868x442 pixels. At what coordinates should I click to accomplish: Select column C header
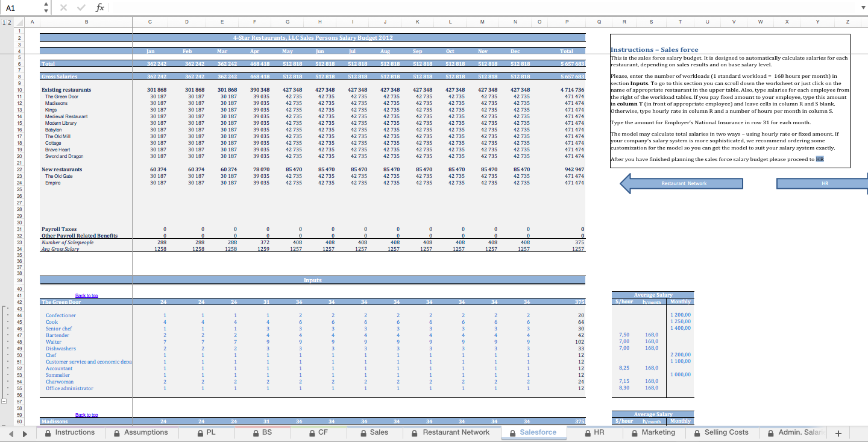[150, 22]
